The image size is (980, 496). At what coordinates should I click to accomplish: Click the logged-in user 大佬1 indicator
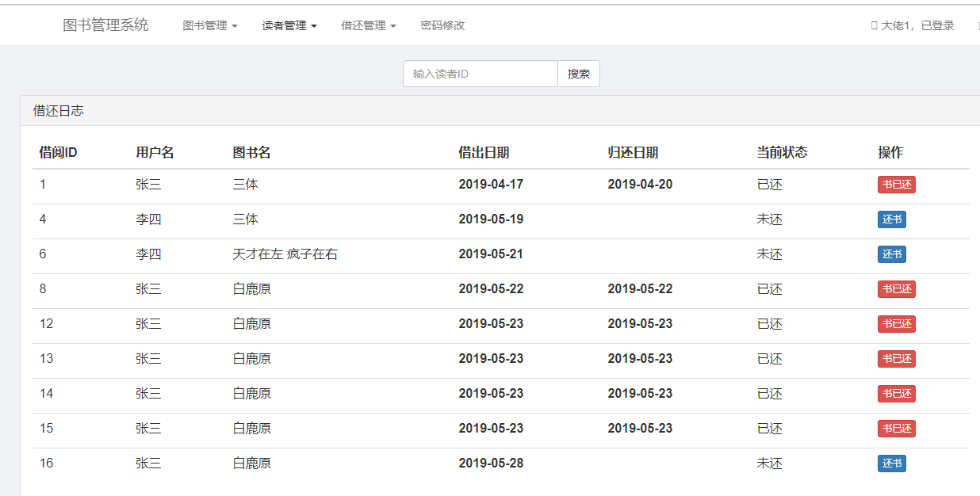coord(913,25)
